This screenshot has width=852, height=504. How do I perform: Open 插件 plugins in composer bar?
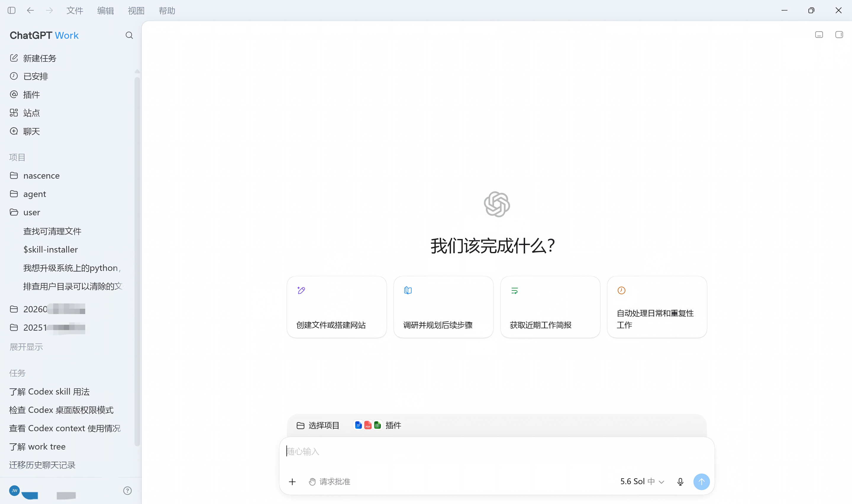point(377,425)
